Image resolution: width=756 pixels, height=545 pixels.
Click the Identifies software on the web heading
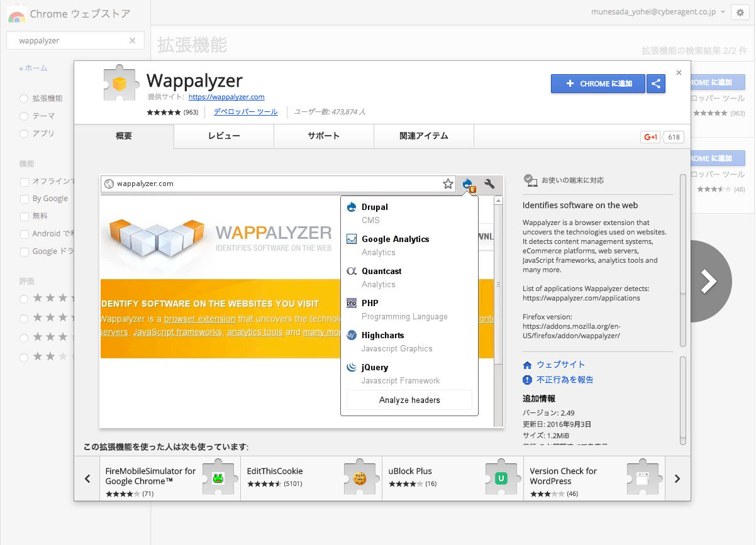pos(580,205)
